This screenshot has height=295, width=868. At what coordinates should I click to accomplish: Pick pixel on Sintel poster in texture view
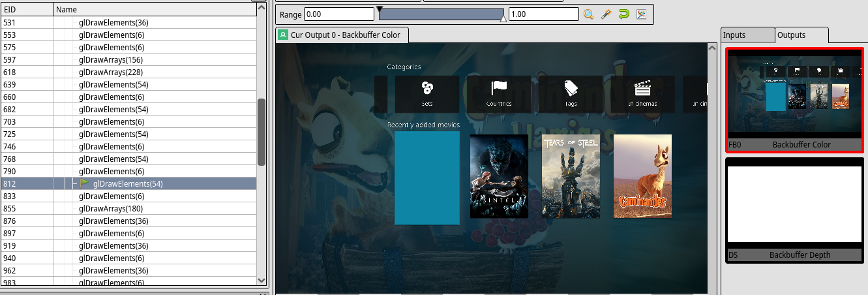[x=499, y=176]
